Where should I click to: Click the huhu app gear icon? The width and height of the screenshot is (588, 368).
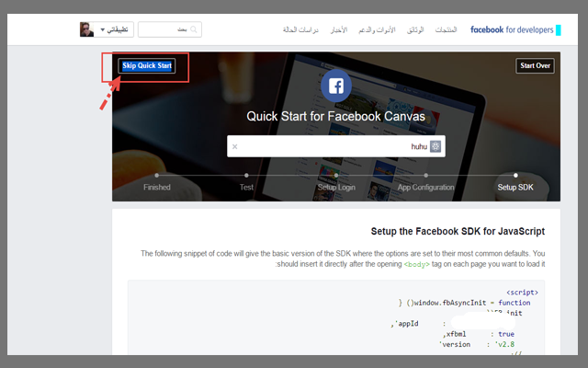[435, 146]
